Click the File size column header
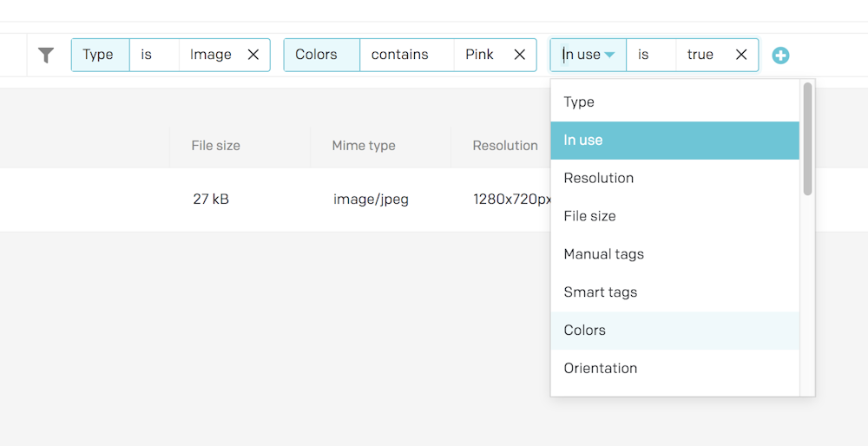The width and height of the screenshot is (868, 446). 216,146
